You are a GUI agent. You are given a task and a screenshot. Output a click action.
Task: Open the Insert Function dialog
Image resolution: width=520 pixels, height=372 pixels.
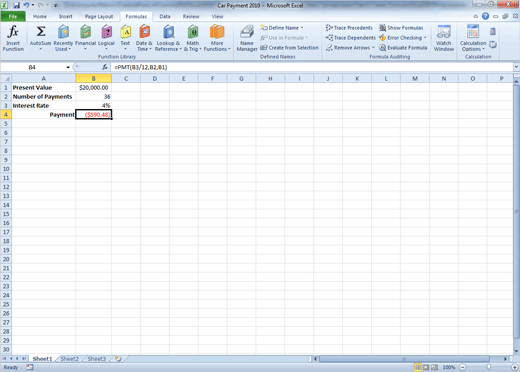tap(13, 38)
